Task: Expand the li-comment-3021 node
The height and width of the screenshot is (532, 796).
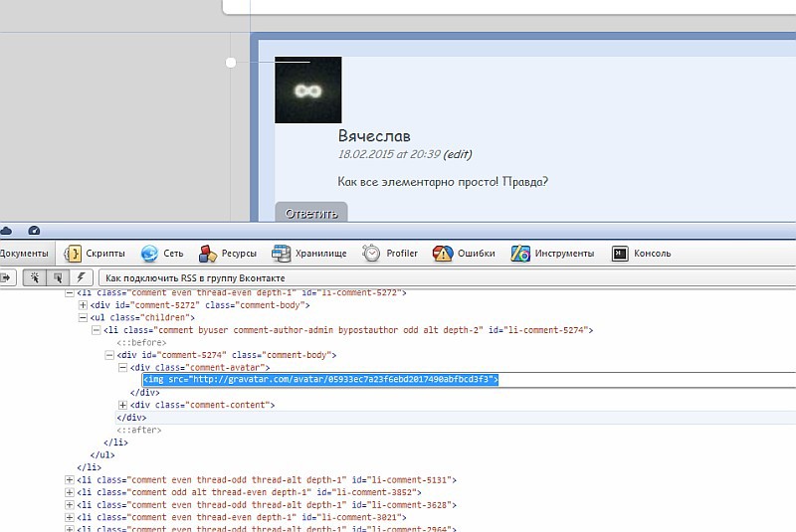Action: click(x=70, y=517)
